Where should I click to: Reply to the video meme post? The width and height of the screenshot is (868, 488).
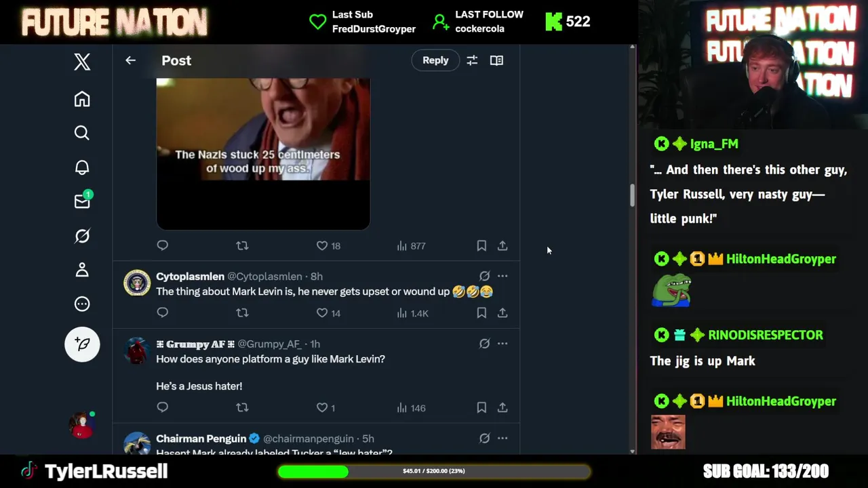click(163, 245)
